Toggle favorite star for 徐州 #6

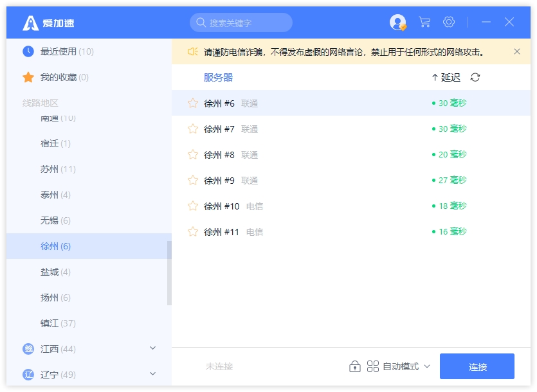192,103
